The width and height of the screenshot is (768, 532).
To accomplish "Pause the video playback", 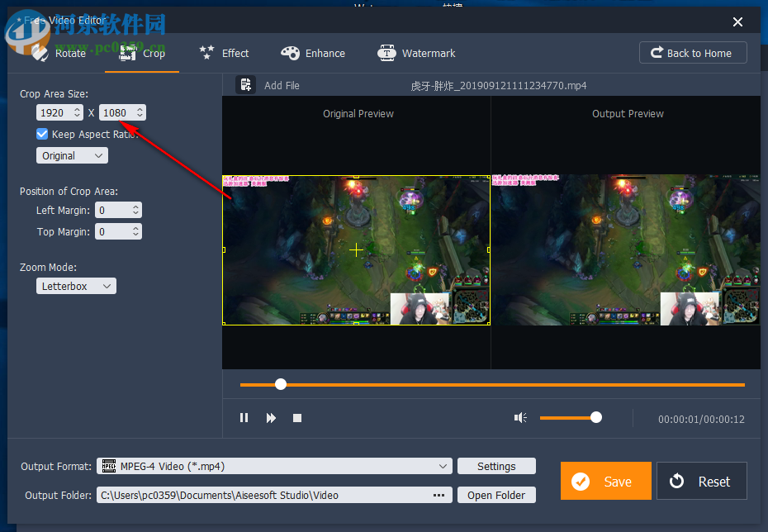I will 244,417.
